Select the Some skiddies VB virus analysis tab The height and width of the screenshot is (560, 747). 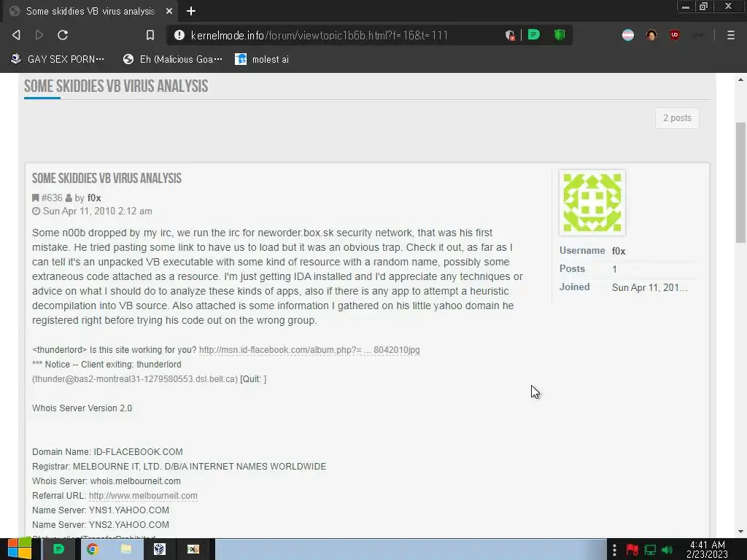90,11
